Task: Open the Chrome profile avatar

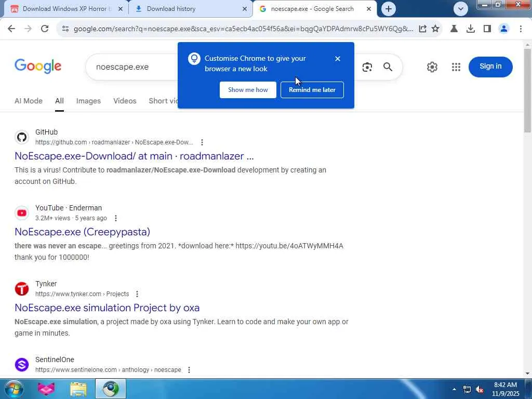Action: [x=504, y=29]
